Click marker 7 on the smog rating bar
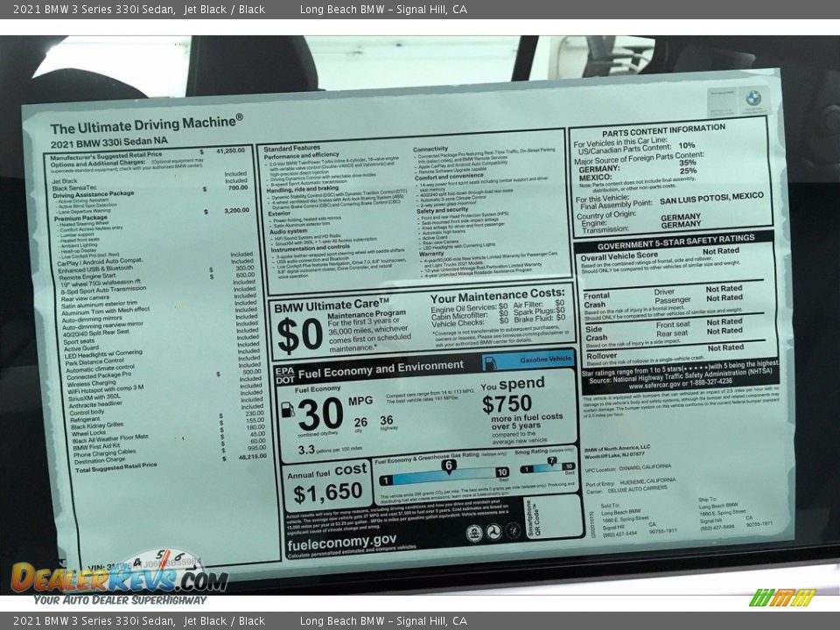The height and width of the screenshot is (630, 840). 552,461
